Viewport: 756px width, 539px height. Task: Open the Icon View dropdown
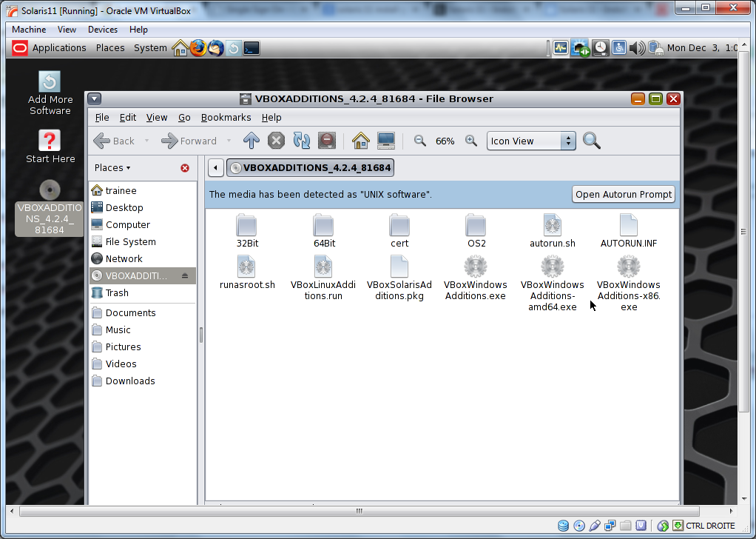coord(530,141)
